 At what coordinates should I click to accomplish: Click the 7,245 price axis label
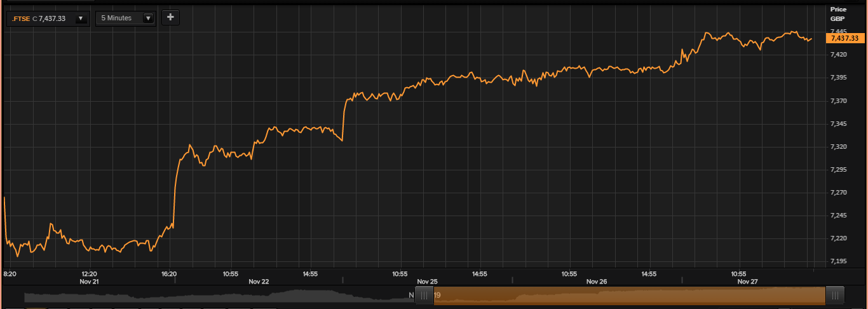(x=838, y=215)
